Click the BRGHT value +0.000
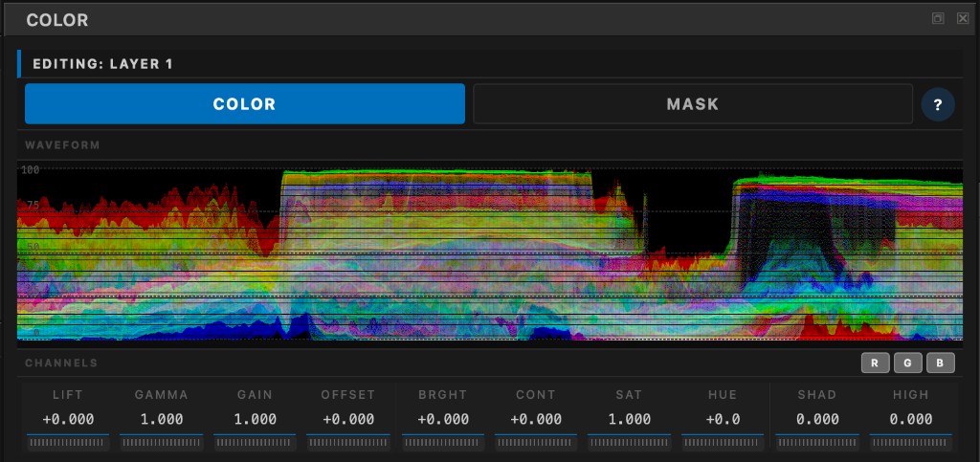 click(x=443, y=419)
